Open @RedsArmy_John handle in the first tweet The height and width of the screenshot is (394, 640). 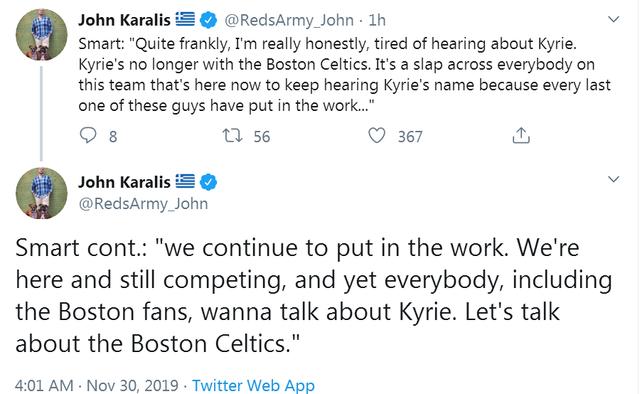coord(289,20)
